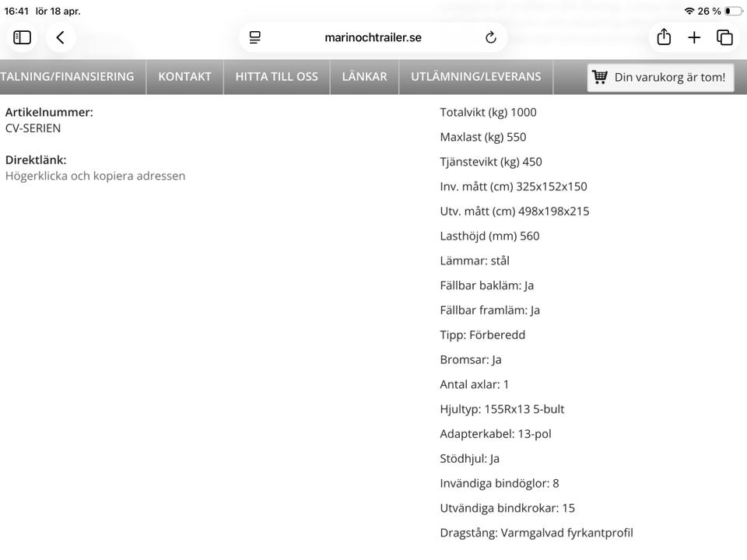The height and width of the screenshot is (560, 747).
Task: Toggle the Safari sidebar icon
Action: pos(23,37)
